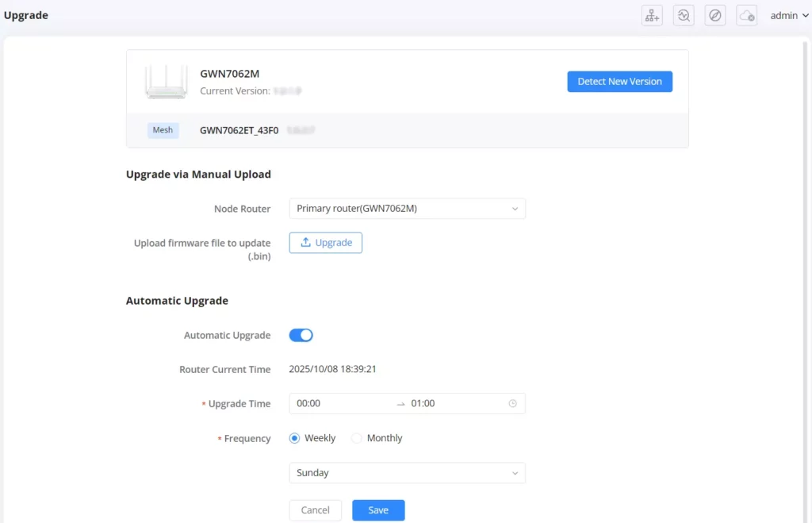Click the compass setup wizard icon
The width and height of the screenshot is (812, 523).
point(715,16)
